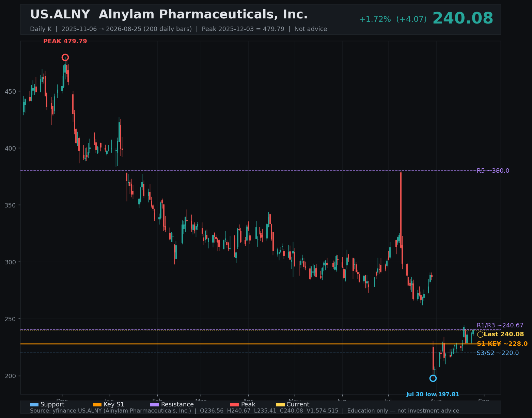Image resolution: width=532 pixels, height=418 pixels.
Task: Click the tall July spike candle near 380
Action: [401, 209]
